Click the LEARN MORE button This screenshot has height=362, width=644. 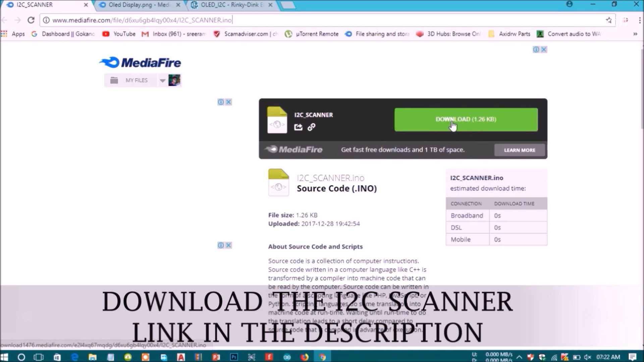pyautogui.click(x=519, y=150)
